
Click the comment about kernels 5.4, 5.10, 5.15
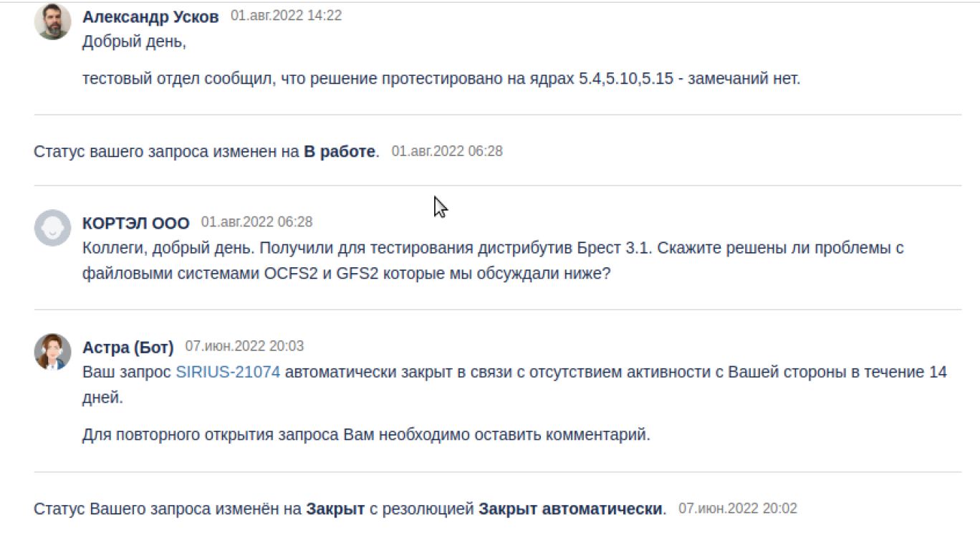point(441,79)
